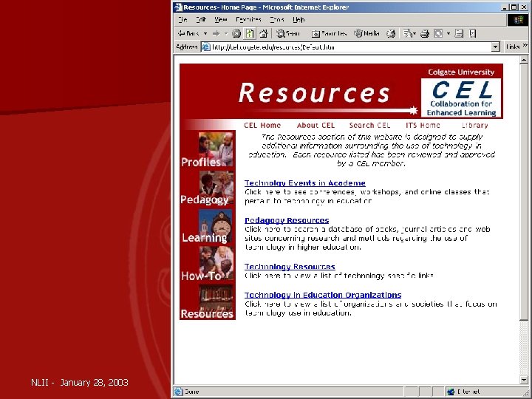Open the Tools menu

pos(277,20)
